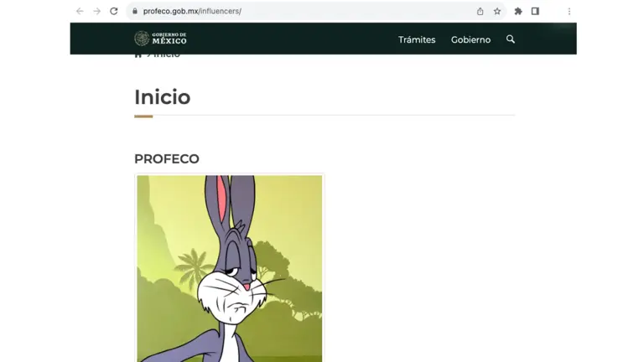The width and height of the screenshot is (644, 362).
Task: Click the browser forward arrow
Action: click(x=97, y=11)
